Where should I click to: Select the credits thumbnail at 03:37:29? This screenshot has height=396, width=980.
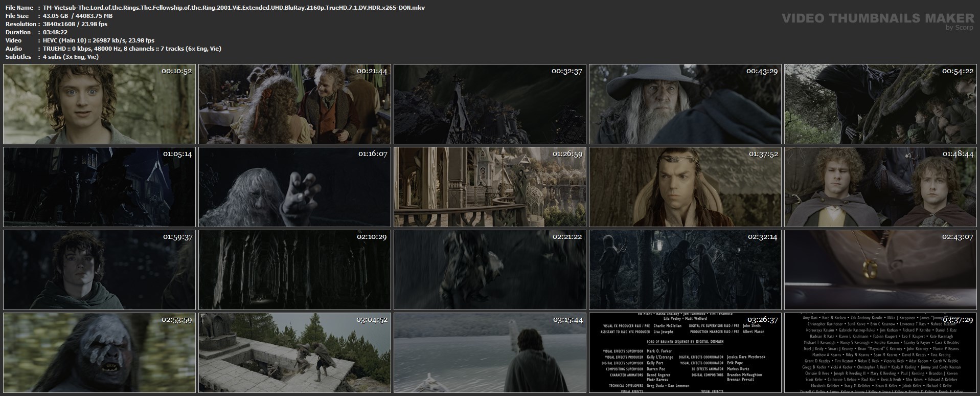[x=880, y=353]
